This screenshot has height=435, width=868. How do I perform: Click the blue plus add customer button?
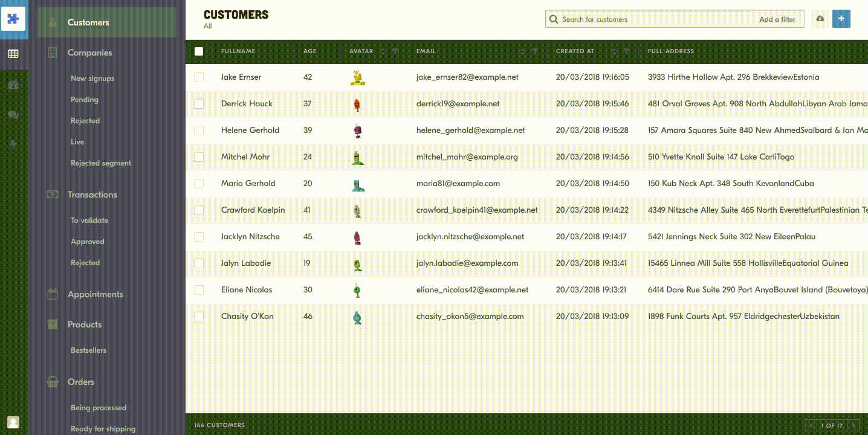pos(841,19)
